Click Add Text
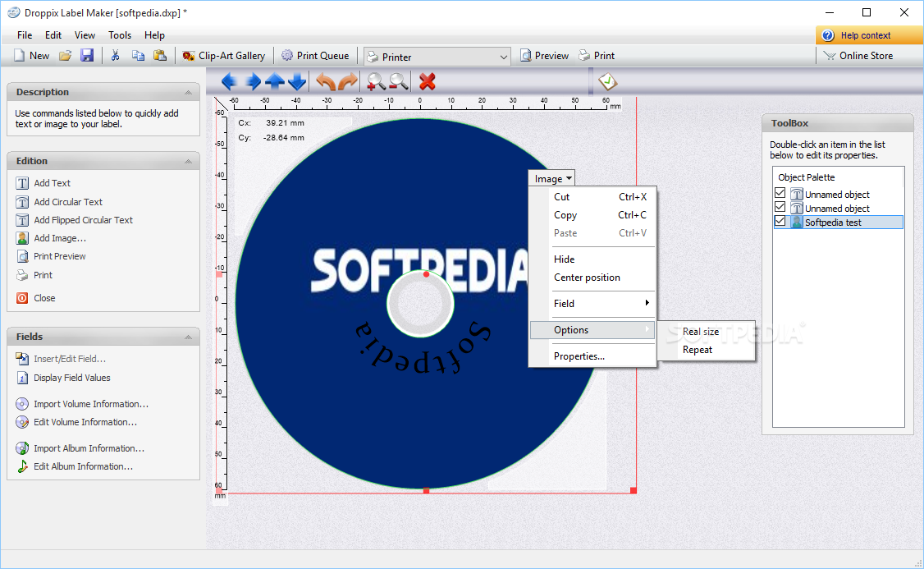This screenshot has height=569, width=924. pyautogui.click(x=43, y=183)
